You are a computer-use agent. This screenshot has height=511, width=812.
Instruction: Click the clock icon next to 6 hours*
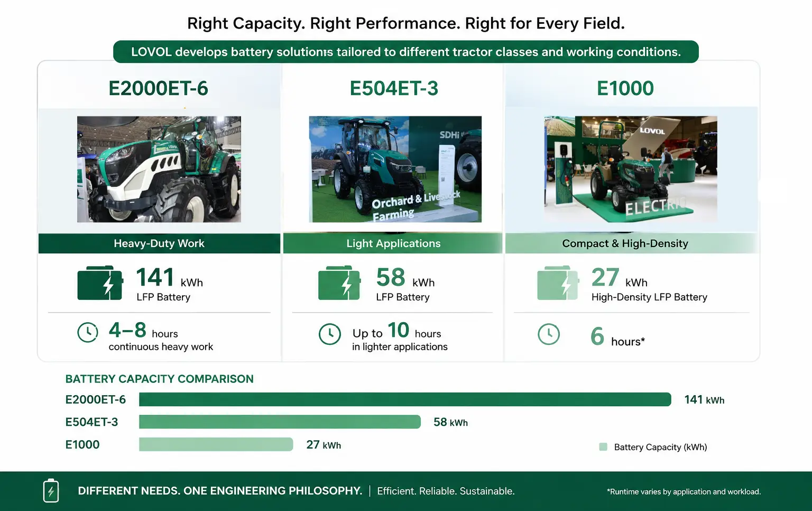point(549,334)
